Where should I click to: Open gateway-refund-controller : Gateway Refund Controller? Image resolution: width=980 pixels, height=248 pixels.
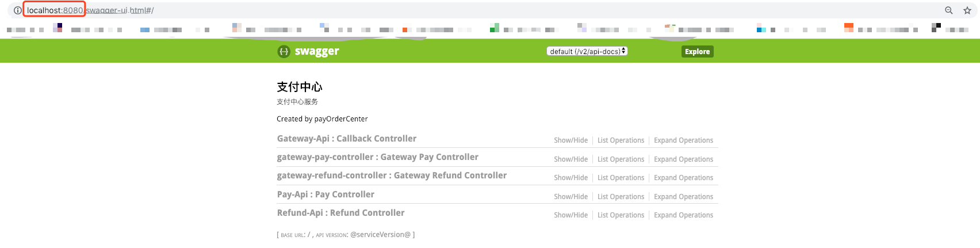point(392,175)
